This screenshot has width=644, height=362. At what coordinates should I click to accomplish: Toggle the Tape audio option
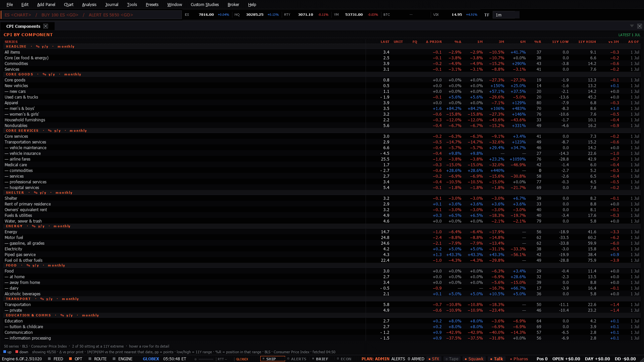pos(451,359)
